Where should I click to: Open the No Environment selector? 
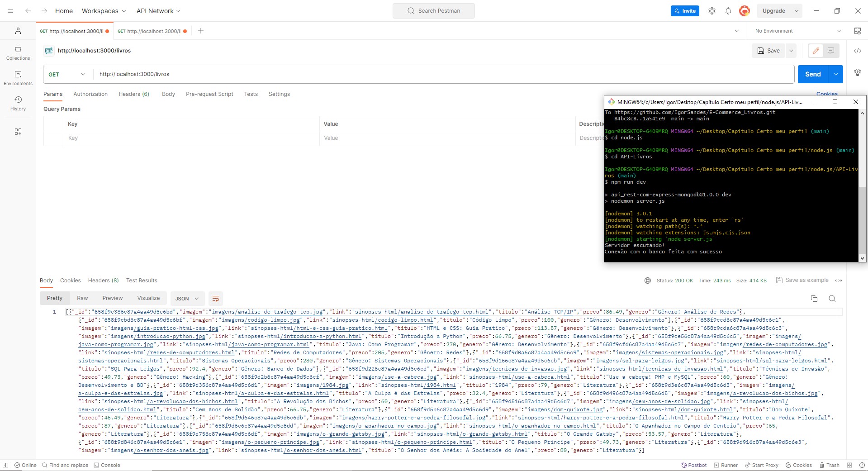[798, 31]
